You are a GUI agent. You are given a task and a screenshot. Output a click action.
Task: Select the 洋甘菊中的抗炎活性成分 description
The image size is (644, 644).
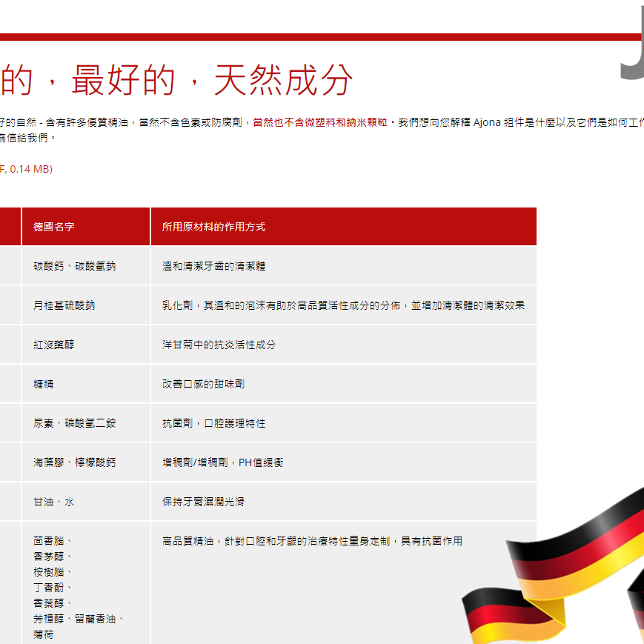[x=219, y=345]
